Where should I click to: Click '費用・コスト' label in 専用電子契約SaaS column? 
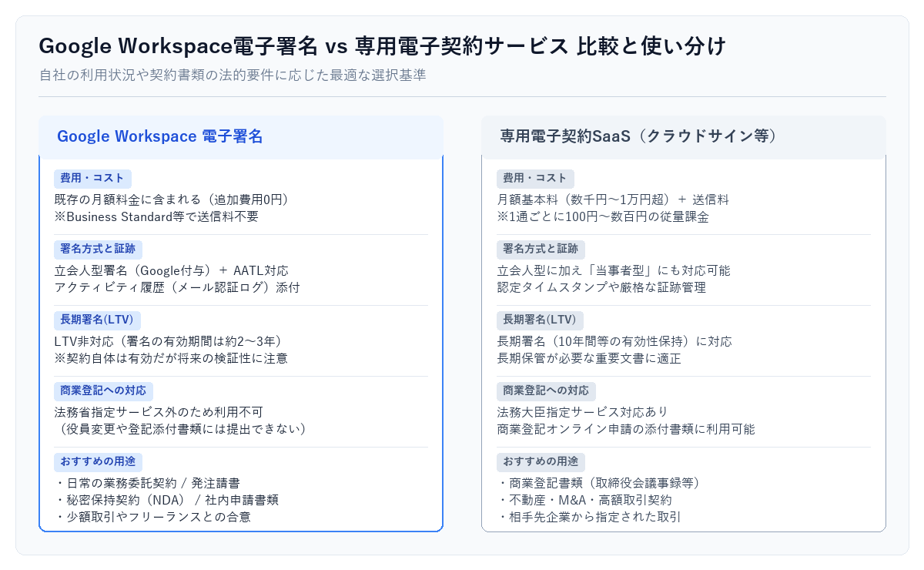click(x=535, y=179)
